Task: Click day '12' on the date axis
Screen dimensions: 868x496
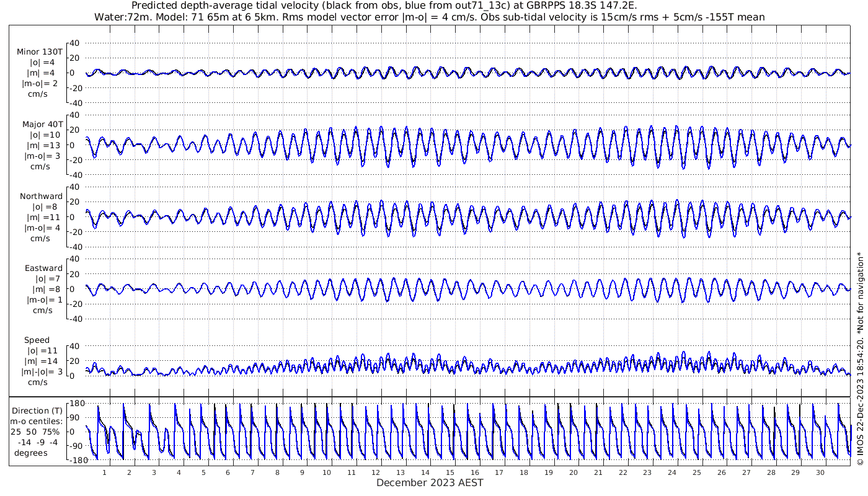Action: point(376,472)
